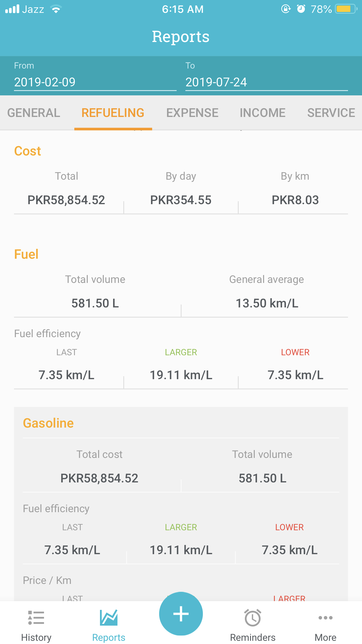This screenshot has width=362, height=644.
Task: Change the To date 2019-07-24
Action: coord(266,82)
